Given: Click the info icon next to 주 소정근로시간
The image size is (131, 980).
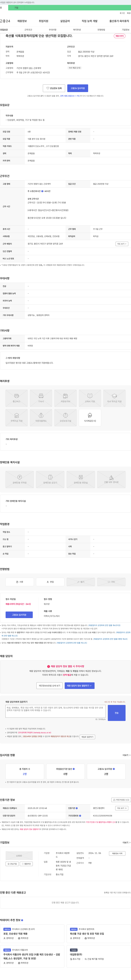Looking at the screenshot, I should (42, 191).
